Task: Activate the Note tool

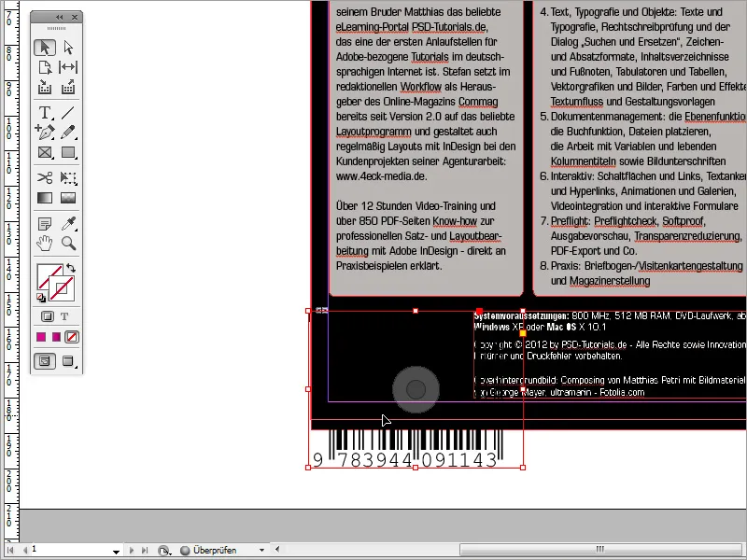Action: pyautogui.click(x=45, y=224)
